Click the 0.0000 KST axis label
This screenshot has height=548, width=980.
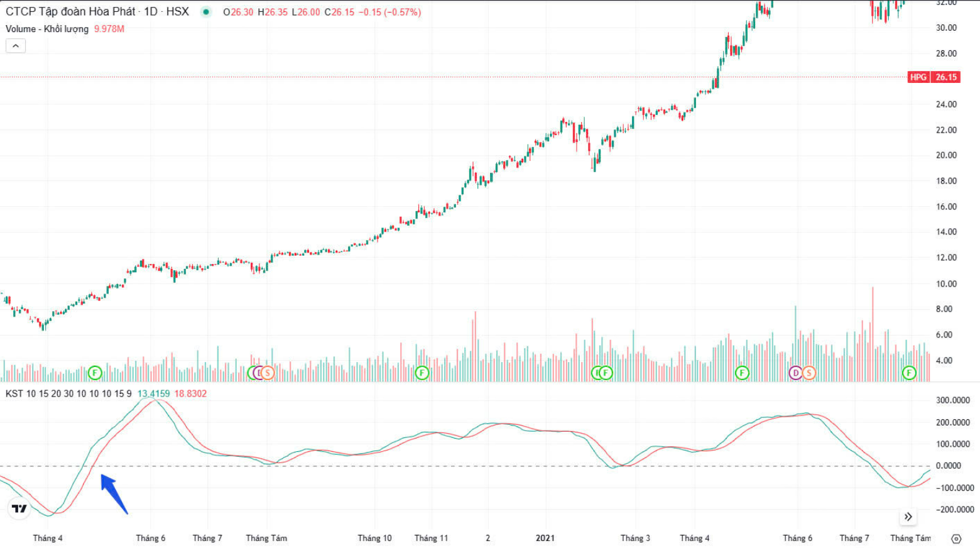949,466
